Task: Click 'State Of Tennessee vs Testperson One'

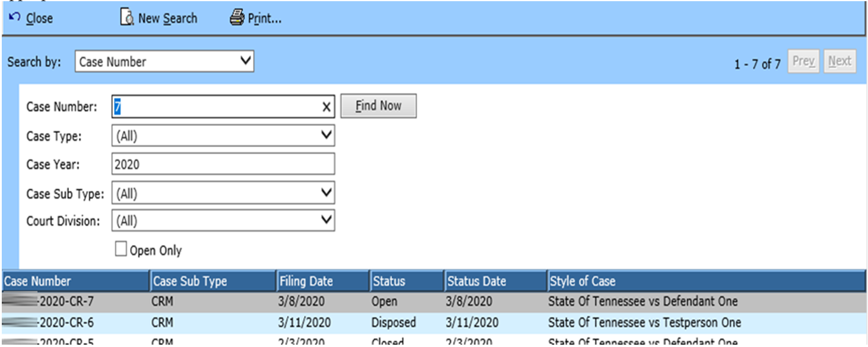Action: [x=645, y=323]
